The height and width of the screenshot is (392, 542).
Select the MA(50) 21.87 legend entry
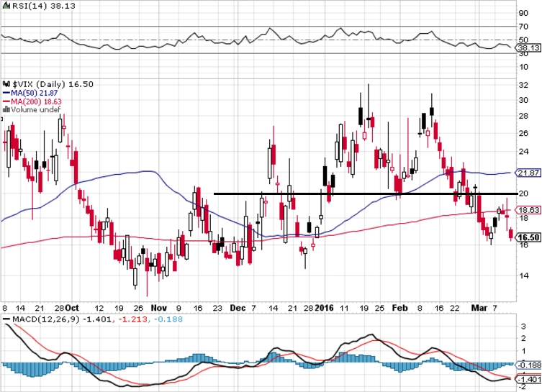point(30,94)
